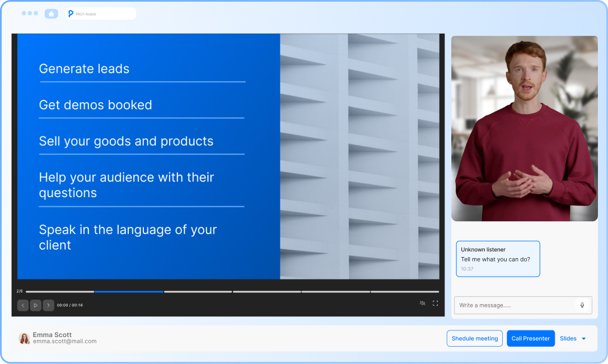Select the Unknown listener chat bubble
608x364 pixels.
(497, 258)
